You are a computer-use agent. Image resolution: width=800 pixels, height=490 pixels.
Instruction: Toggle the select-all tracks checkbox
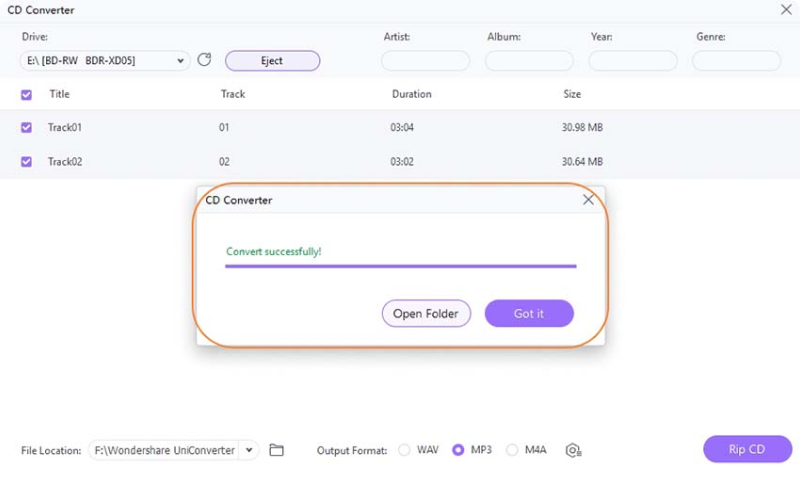26,94
